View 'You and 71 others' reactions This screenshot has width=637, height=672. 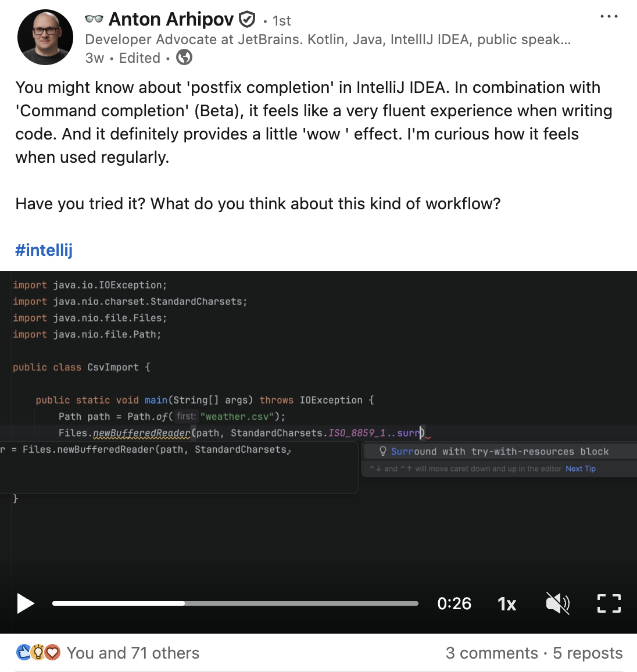(x=133, y=653)
